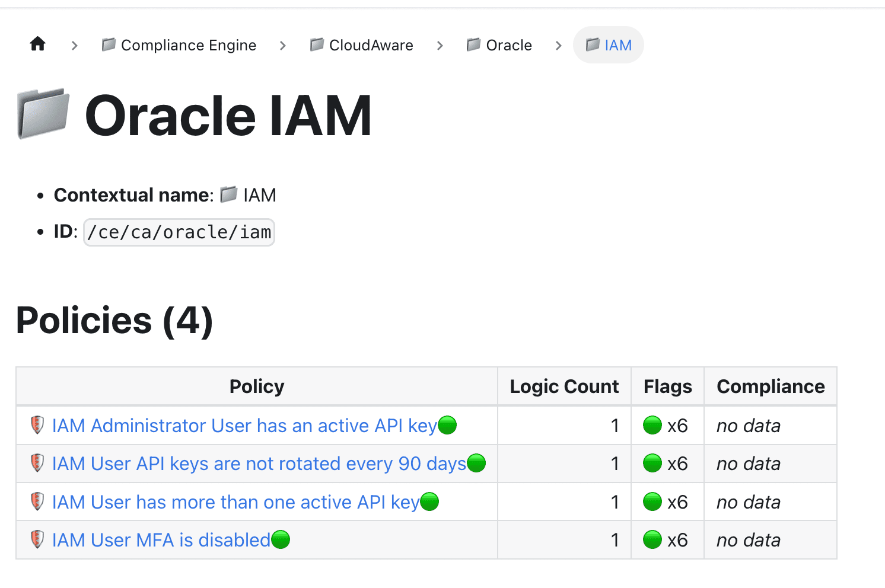Image resolution: width=885 pixels, height=588 pixels.
Task: Click Logic Count 1 in 90 days row
Action: point(615,464)
